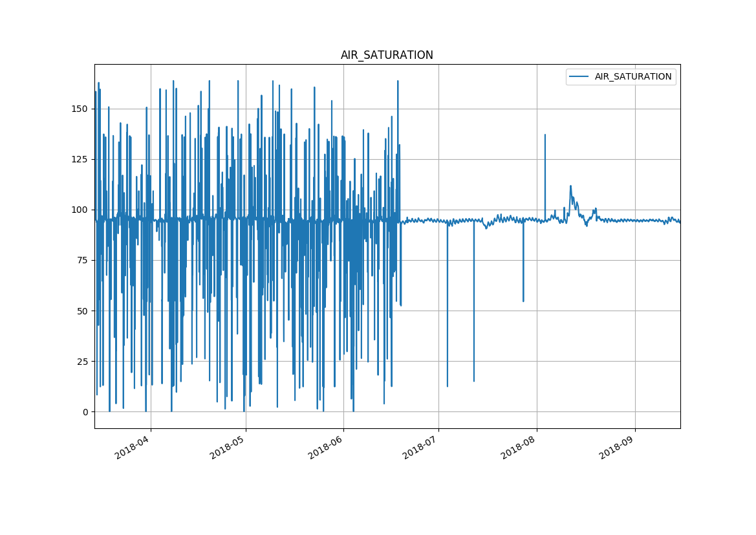Click the 125 y-axis tick label
The image size is (756, 535).
pyautogui.click(x=81, y=159)
